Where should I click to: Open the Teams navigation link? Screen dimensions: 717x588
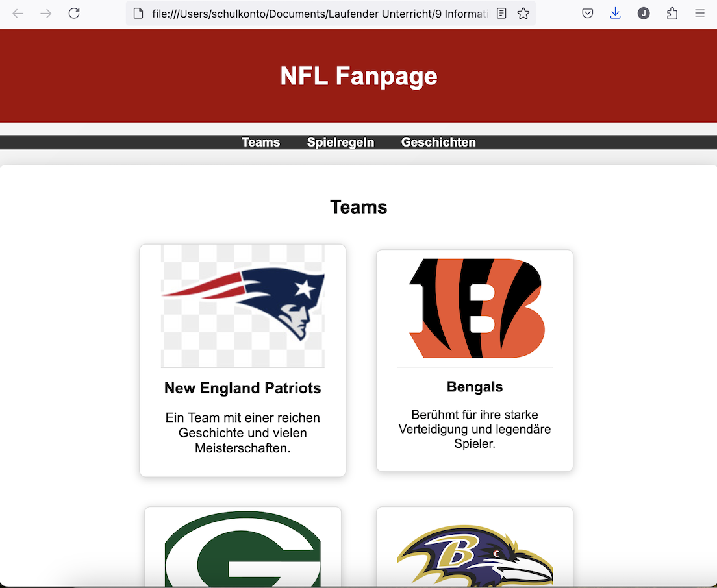[260, 142]
